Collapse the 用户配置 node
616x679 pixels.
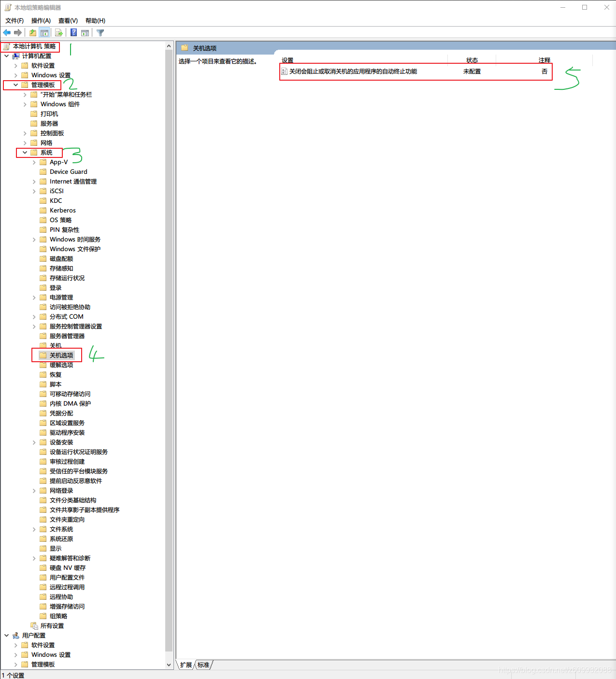(x=6, y=636)
